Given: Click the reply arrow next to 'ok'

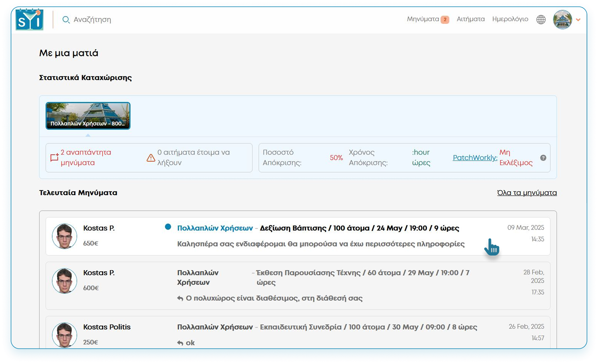Looking at the screenshot, I should (180, 343).
